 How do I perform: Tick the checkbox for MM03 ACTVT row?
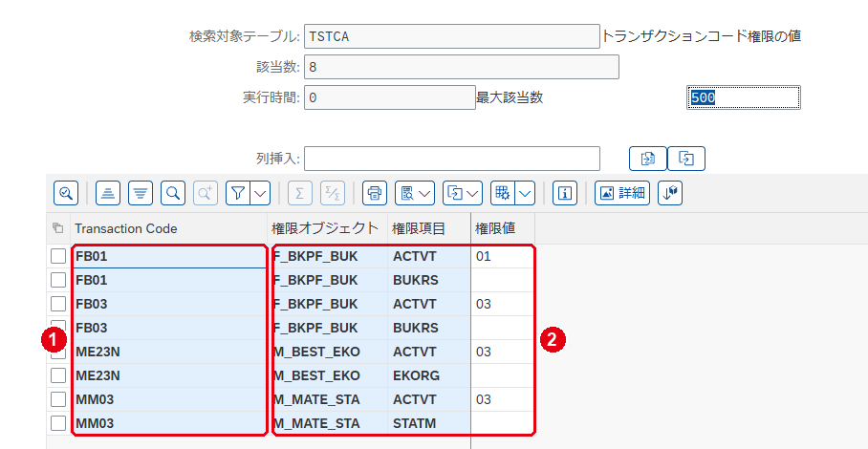coord(58,399)
